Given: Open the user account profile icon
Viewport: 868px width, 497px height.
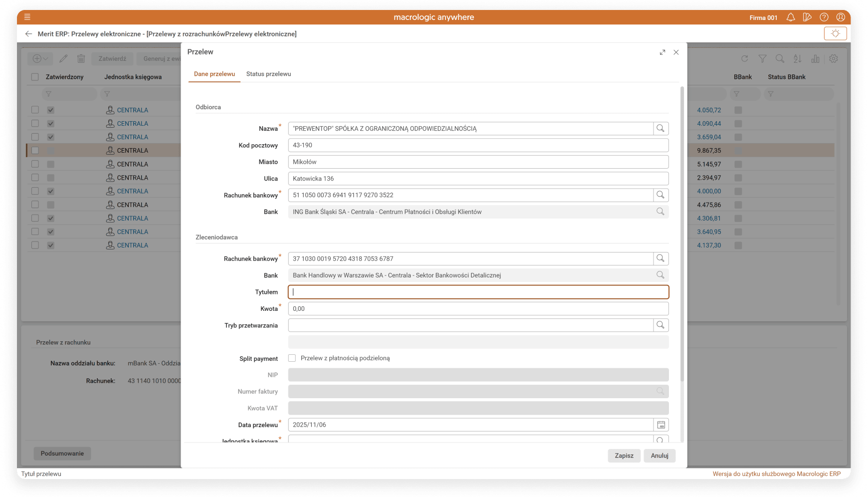Looking at the screenshot, I should (x=841, y=17).
